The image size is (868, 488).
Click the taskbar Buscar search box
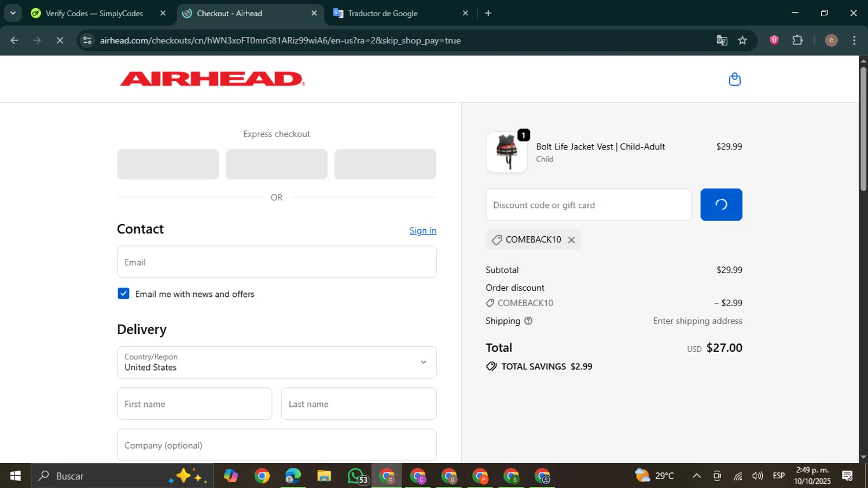(122, 476)
